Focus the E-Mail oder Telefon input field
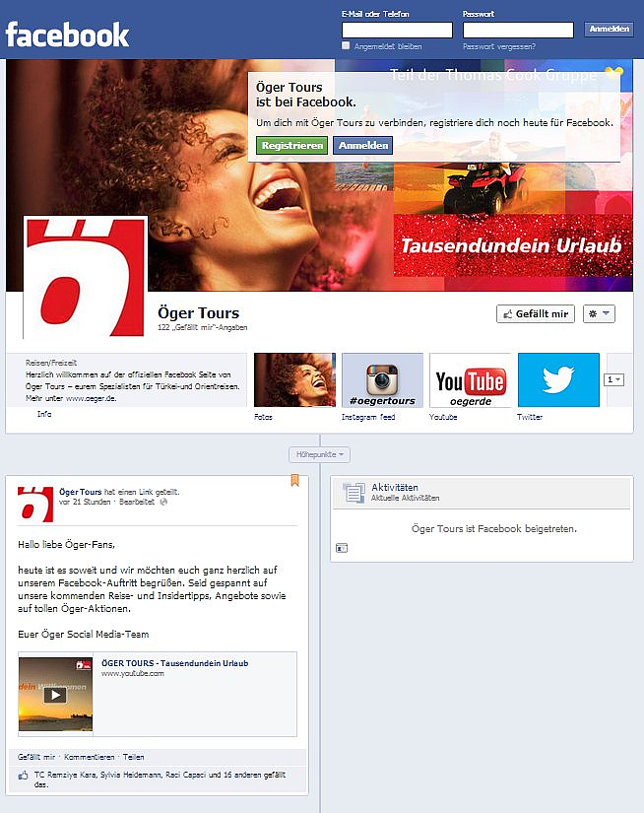644x813 pixels. pyautogui.click(x=396, y=30)
